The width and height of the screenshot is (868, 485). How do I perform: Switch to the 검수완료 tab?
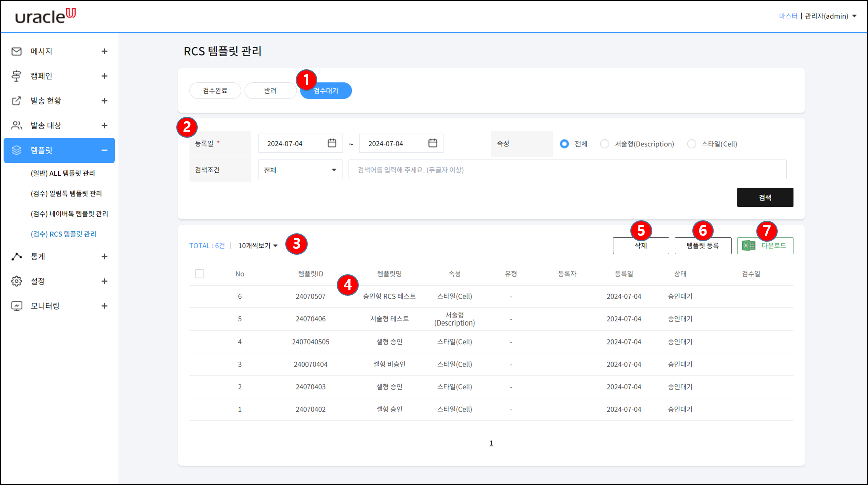(x=215, y=91)
